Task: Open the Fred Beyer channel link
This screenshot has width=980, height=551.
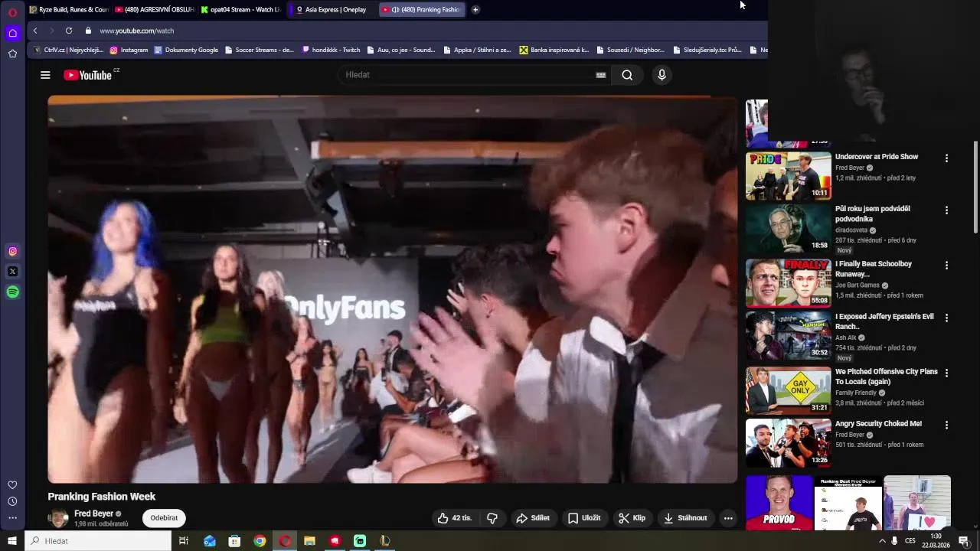Action: click(x=93, y=514)
